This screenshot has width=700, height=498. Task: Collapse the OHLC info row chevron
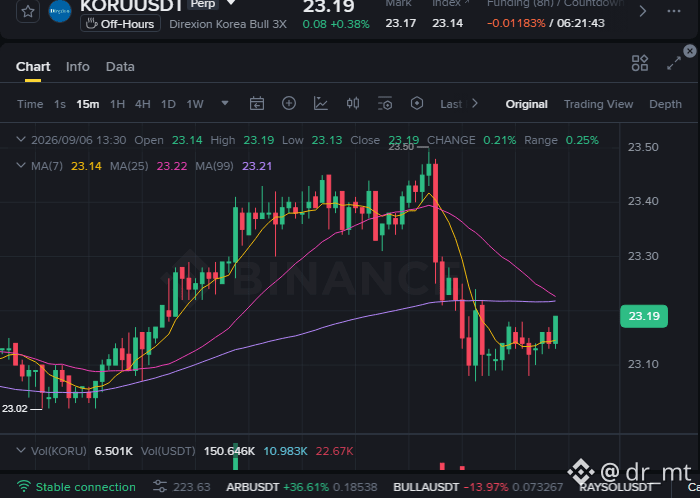click(x=21, y=140)
